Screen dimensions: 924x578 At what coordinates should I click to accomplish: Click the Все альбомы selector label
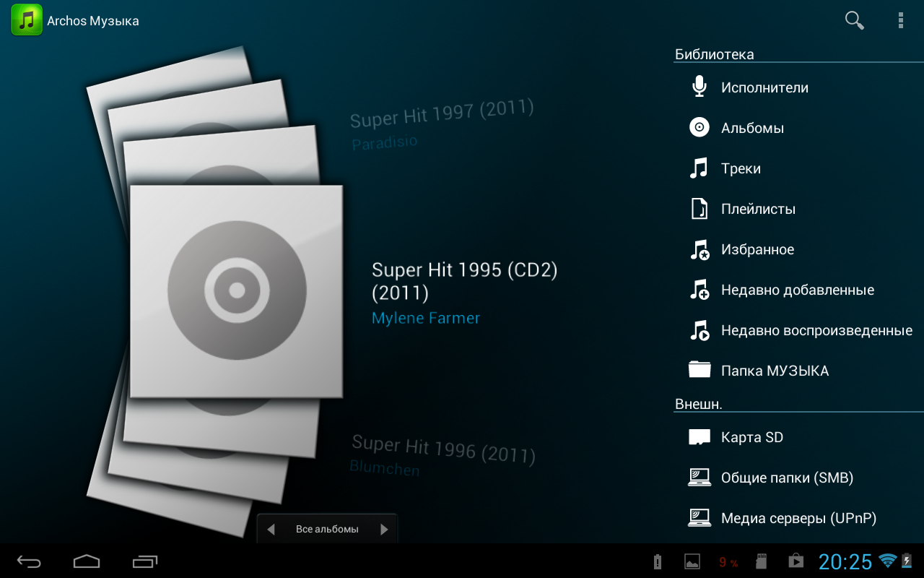(327, 530)
